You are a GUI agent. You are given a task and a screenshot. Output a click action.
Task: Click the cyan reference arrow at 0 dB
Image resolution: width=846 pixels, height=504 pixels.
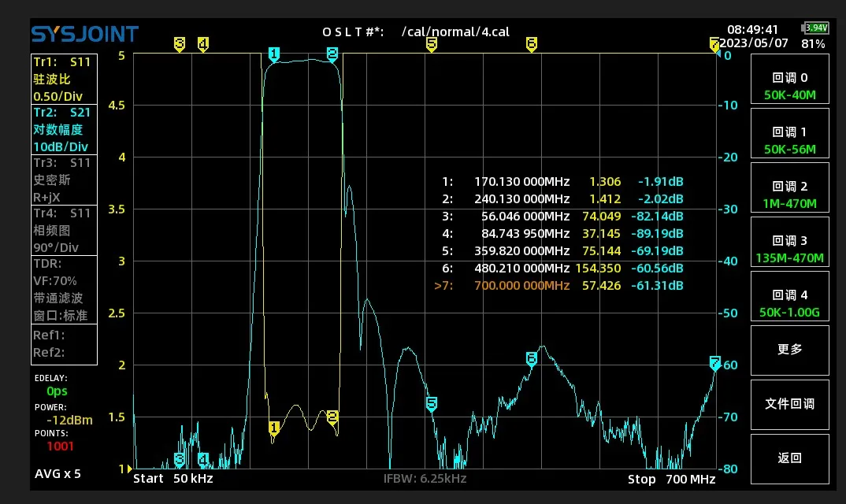pos(718,54)
